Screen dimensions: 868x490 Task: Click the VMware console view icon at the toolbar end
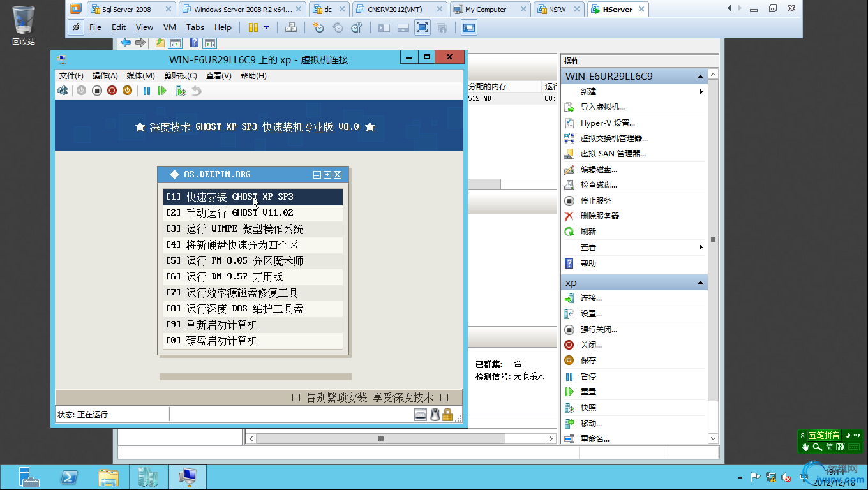pyautogui.click(x=469, y=27)
